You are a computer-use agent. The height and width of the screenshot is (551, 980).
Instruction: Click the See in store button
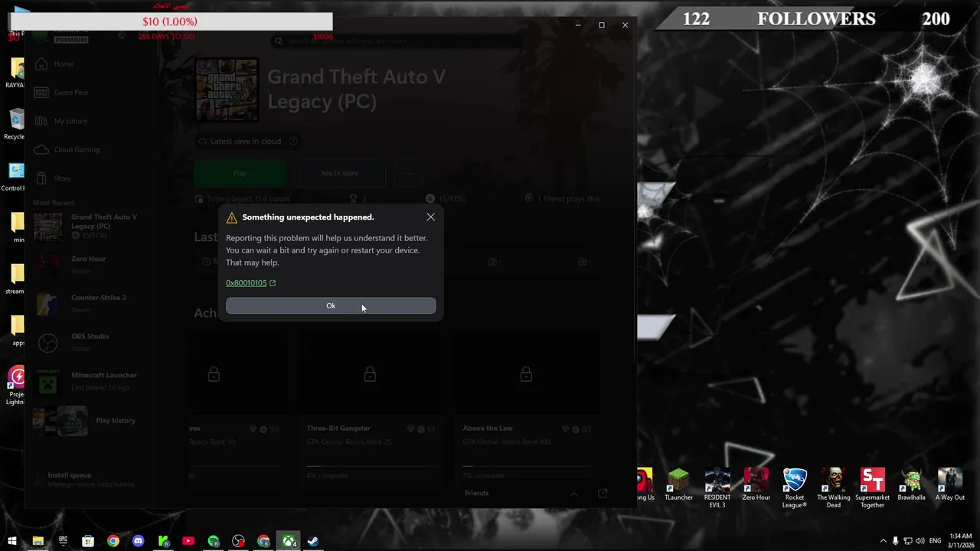click(x=339, y=174)
